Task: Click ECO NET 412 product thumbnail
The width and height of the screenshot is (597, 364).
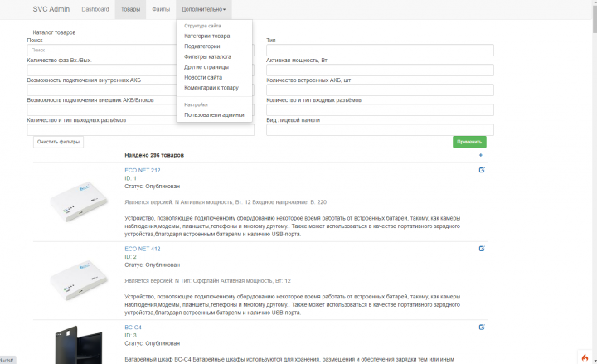Action: [x=79, y=280]
